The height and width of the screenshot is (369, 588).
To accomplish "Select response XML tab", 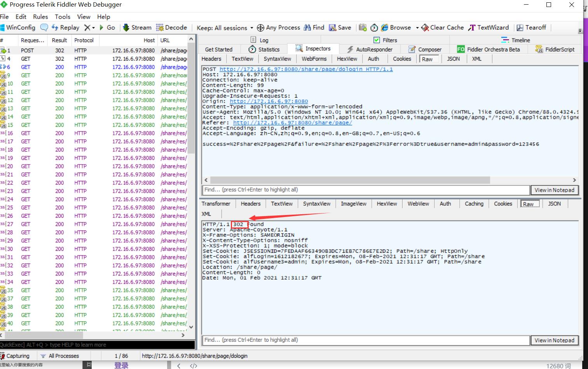I will (x=206, y=214).
